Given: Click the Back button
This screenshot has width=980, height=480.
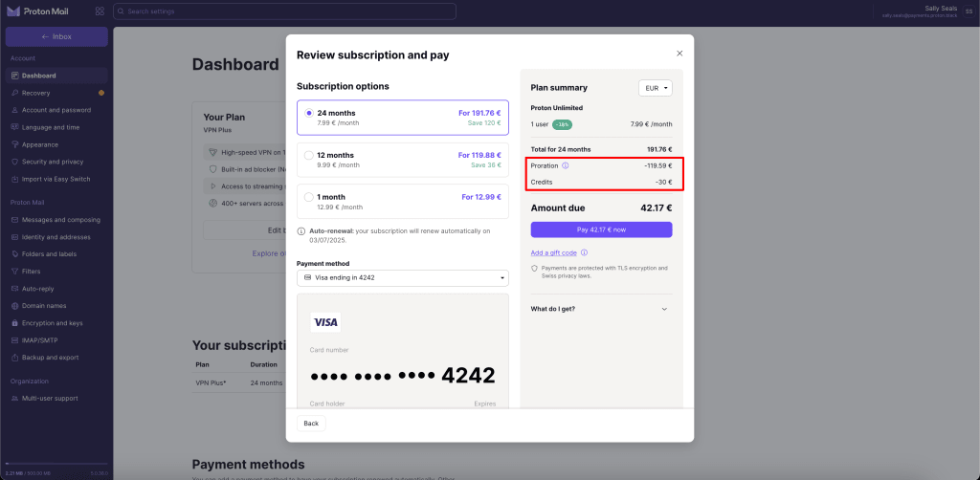Looking at the screenshot, I should pos(311,424).
